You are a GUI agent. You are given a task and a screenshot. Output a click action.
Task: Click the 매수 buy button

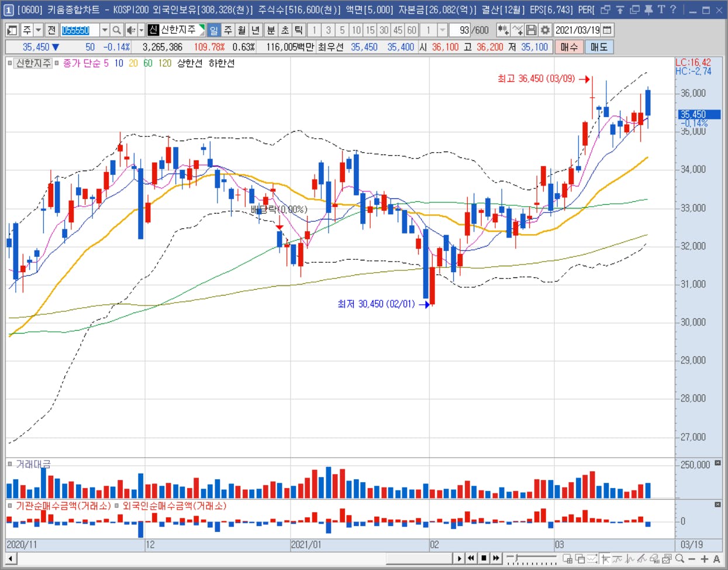[x=569, y=47]
